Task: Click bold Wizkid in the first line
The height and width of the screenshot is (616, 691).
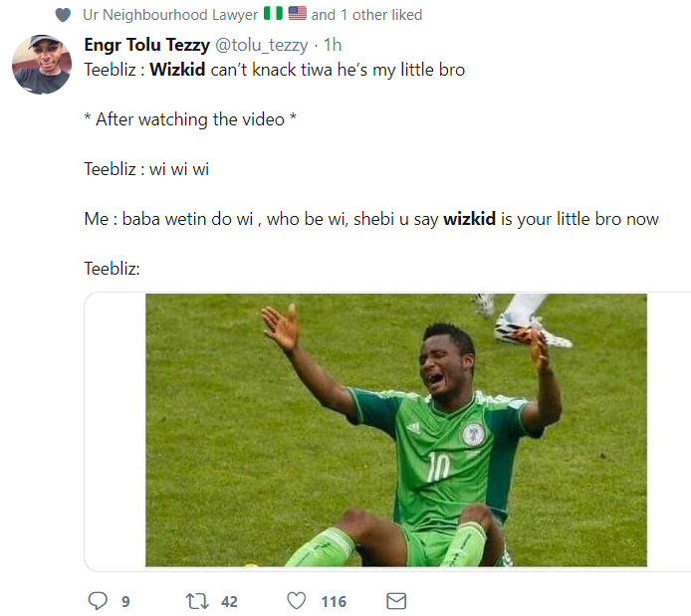Action: coord(178,70)
